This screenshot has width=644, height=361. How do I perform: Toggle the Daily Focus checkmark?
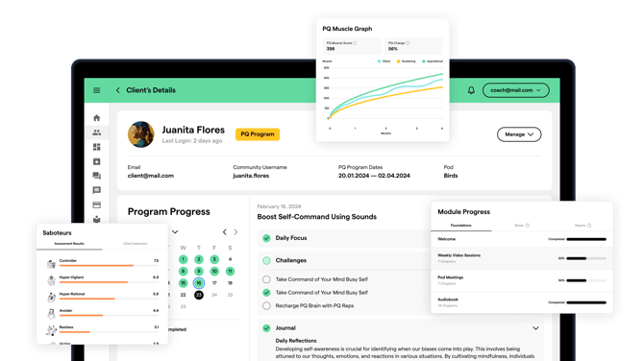pyautogui.click(x=266, y=238)
